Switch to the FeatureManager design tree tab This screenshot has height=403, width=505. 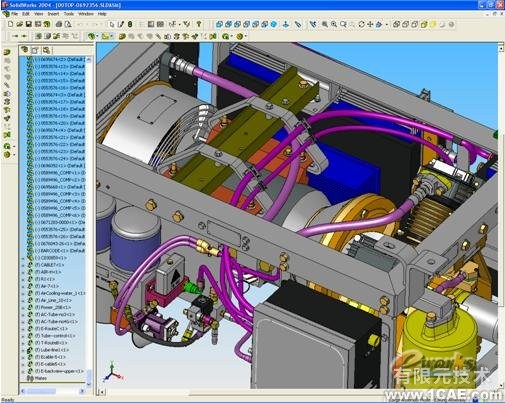tap(24, 50)
